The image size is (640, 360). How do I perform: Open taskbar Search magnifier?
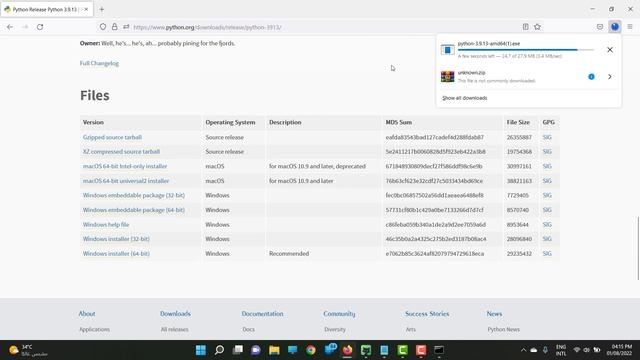click(219, 350)
